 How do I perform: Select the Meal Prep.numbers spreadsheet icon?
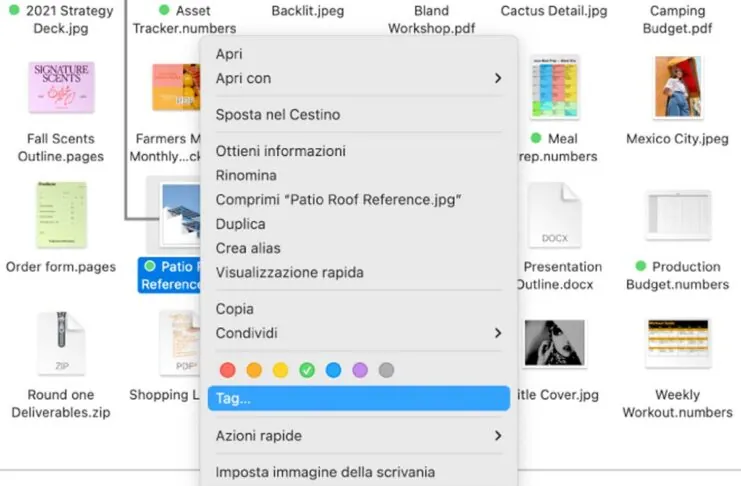(x=555, y=87)
